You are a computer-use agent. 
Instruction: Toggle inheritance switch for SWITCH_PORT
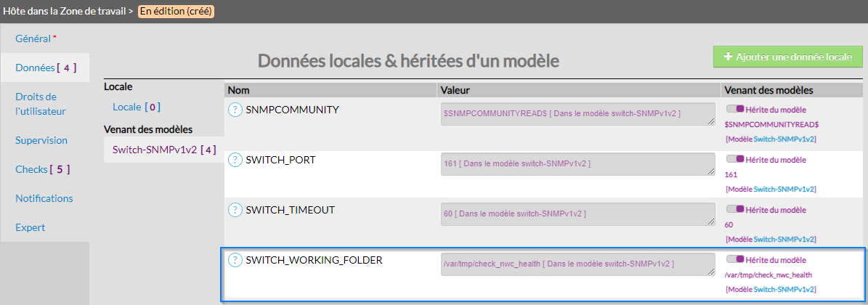coord(735,159)
